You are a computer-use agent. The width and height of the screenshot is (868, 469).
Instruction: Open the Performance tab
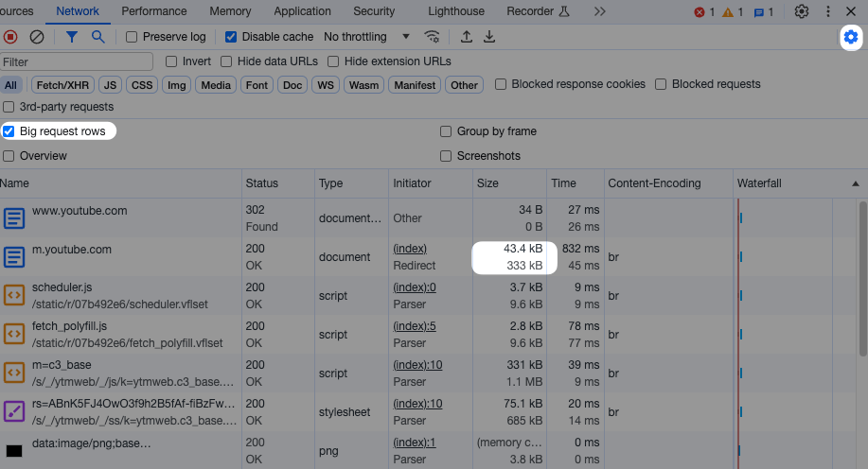tap(154, 11)
